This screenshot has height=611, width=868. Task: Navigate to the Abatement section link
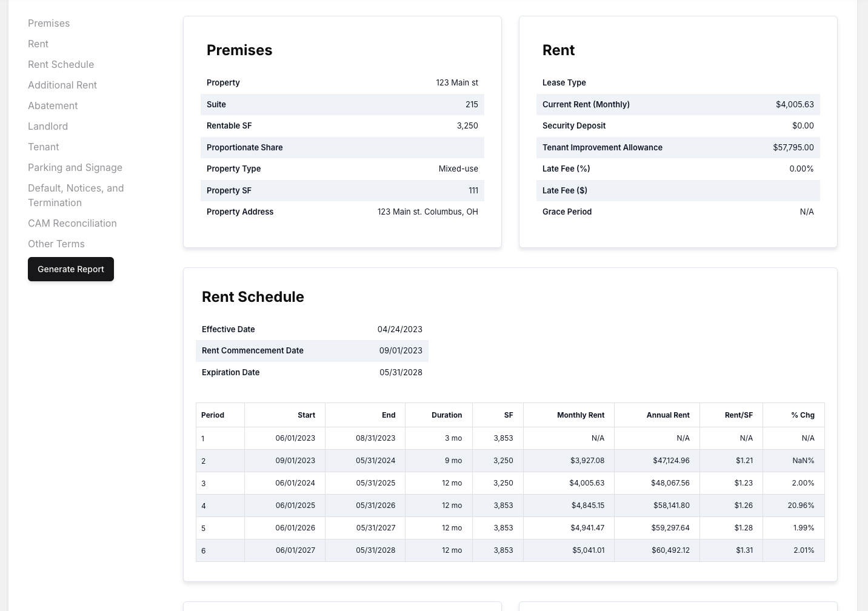coord(53,105)
